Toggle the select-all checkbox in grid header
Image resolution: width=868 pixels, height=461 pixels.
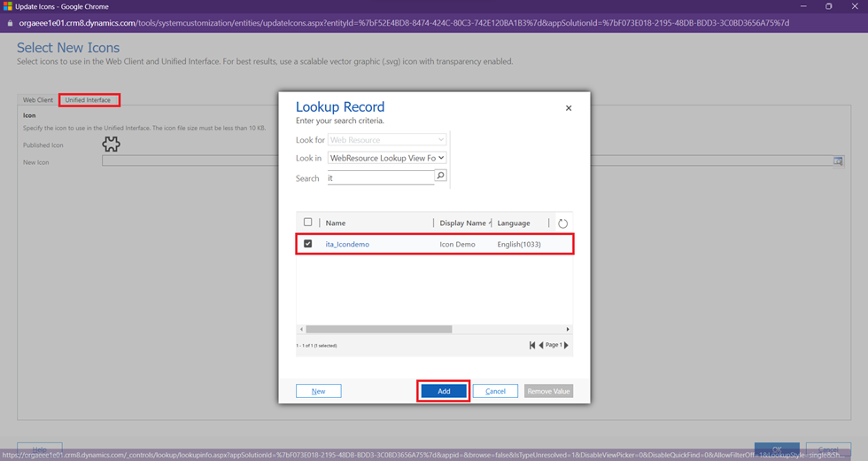[308, 223]
